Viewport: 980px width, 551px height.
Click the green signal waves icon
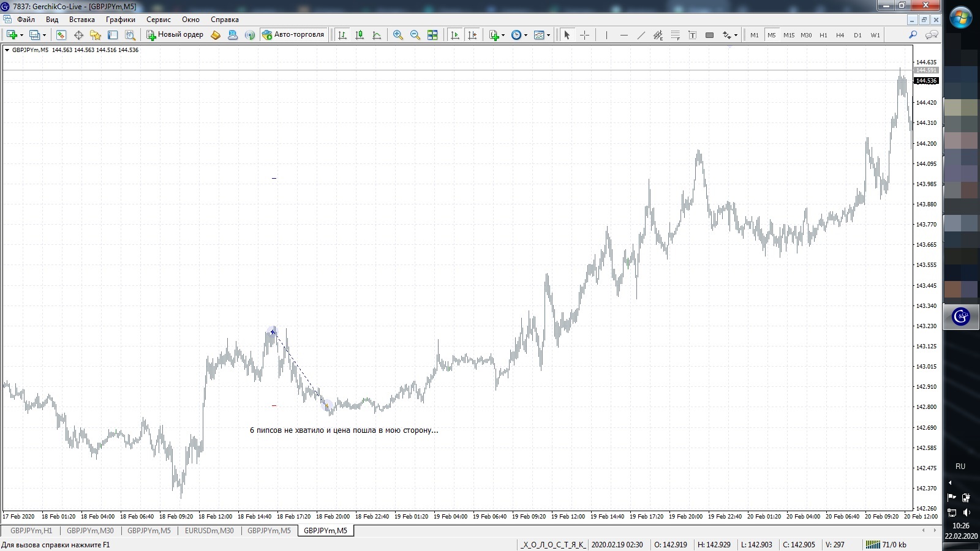point(250,35)
